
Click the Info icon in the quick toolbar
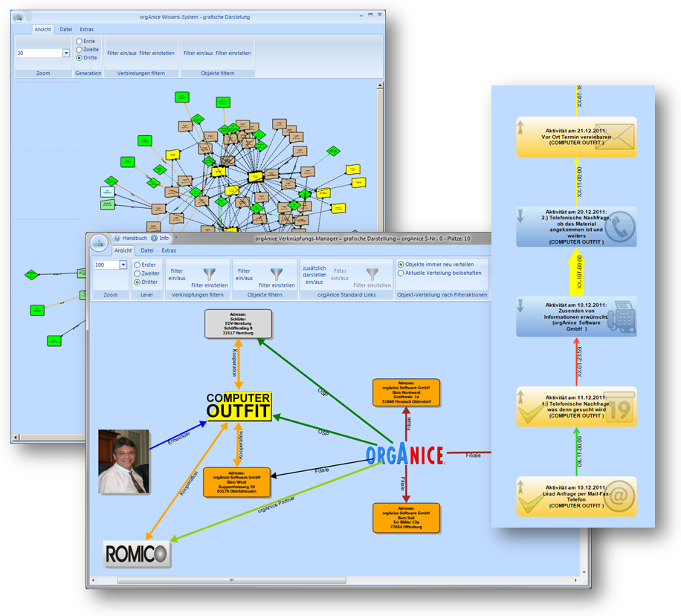154,239
